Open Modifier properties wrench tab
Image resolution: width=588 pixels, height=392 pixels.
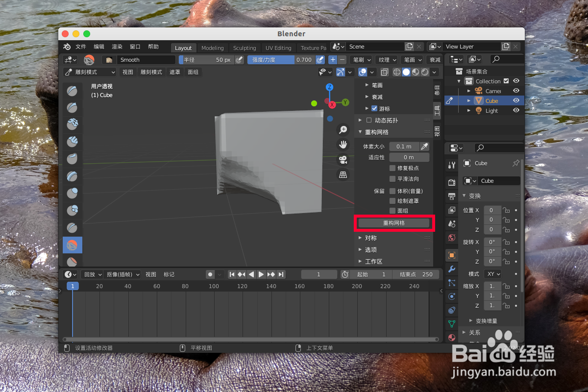[x=452, y=269]
